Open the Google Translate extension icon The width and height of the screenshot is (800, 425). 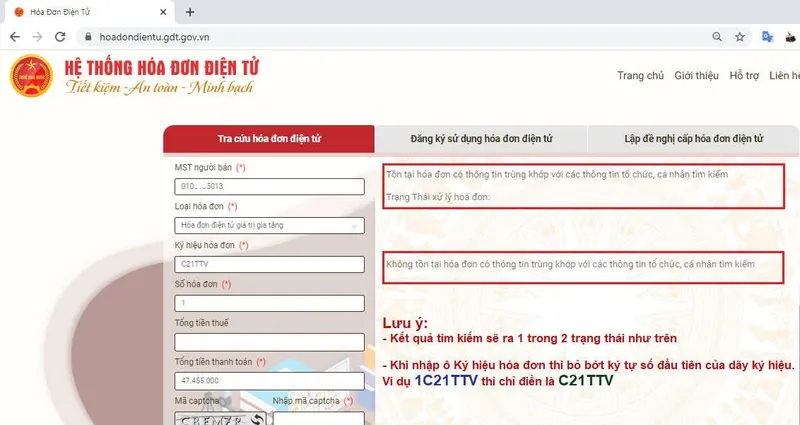(x=767, y=37)
